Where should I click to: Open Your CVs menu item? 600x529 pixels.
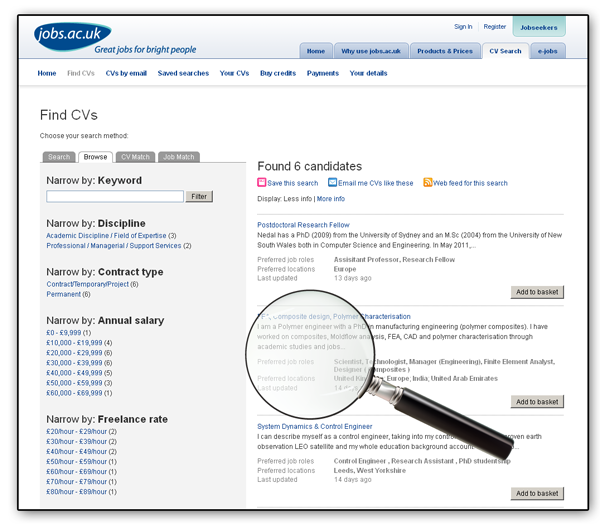click(234, 73)
